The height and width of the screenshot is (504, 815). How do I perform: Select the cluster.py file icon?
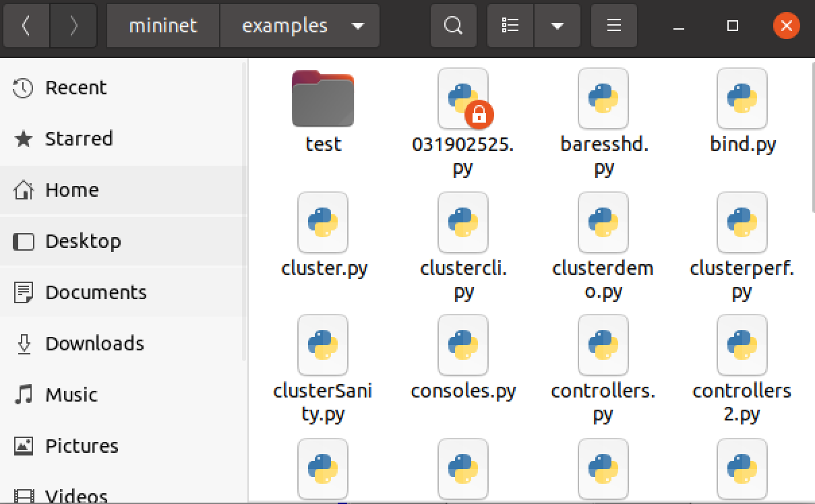323,222
